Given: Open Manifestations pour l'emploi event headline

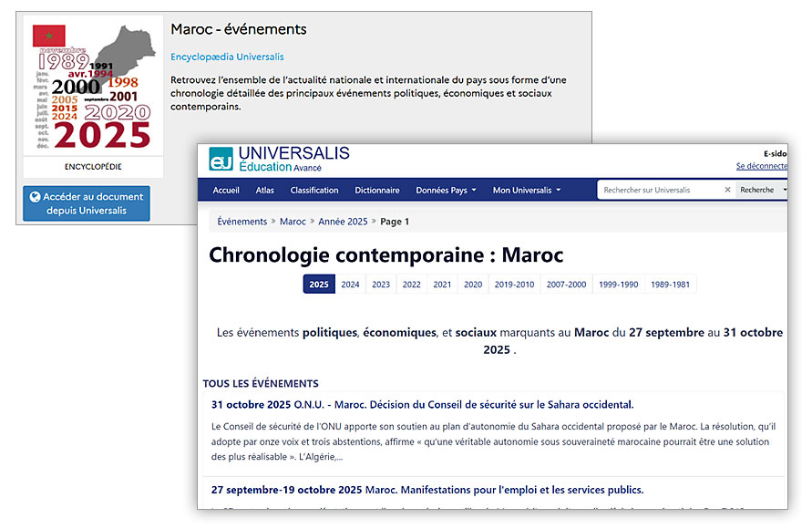Looking at the screenshot, I should [427, 490].
